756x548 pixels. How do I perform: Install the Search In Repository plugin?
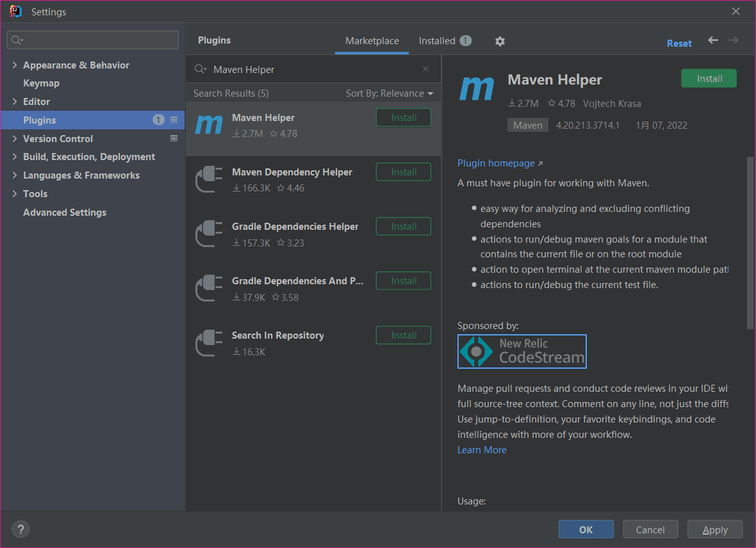(404, 335)
